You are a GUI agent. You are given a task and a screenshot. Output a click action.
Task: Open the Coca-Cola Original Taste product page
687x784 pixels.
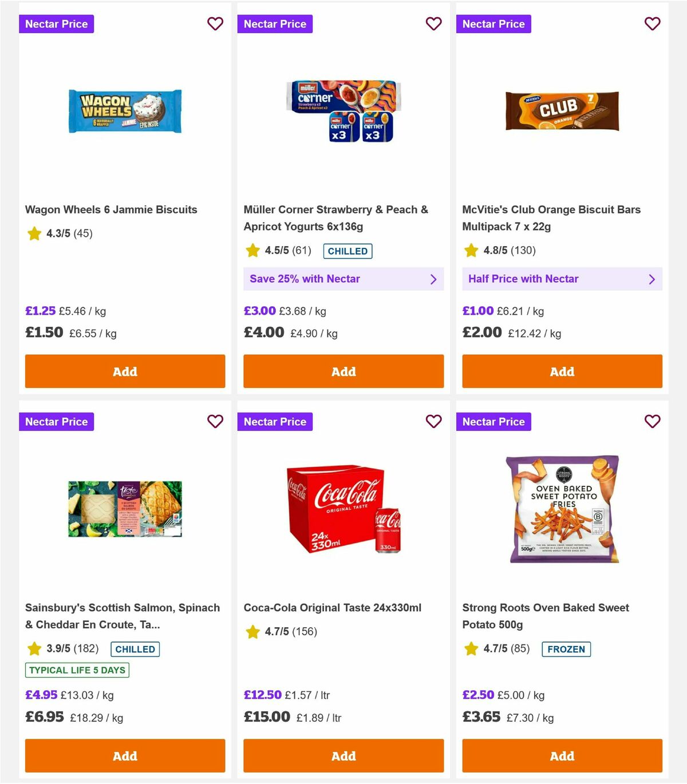coord(333,608)
